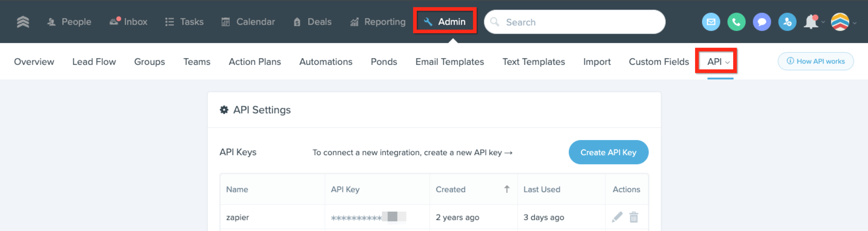Switch to the Action Plans tab

click(x=255, y=62)
